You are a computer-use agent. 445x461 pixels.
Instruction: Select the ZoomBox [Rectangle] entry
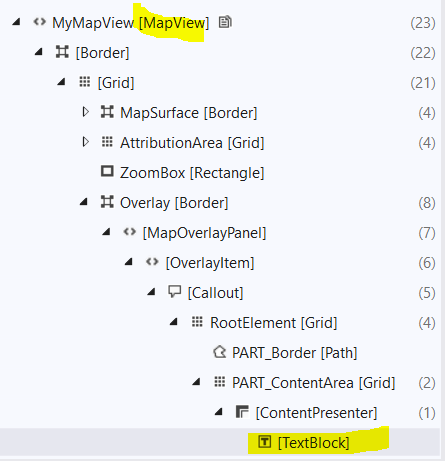[x=192, y=173]
